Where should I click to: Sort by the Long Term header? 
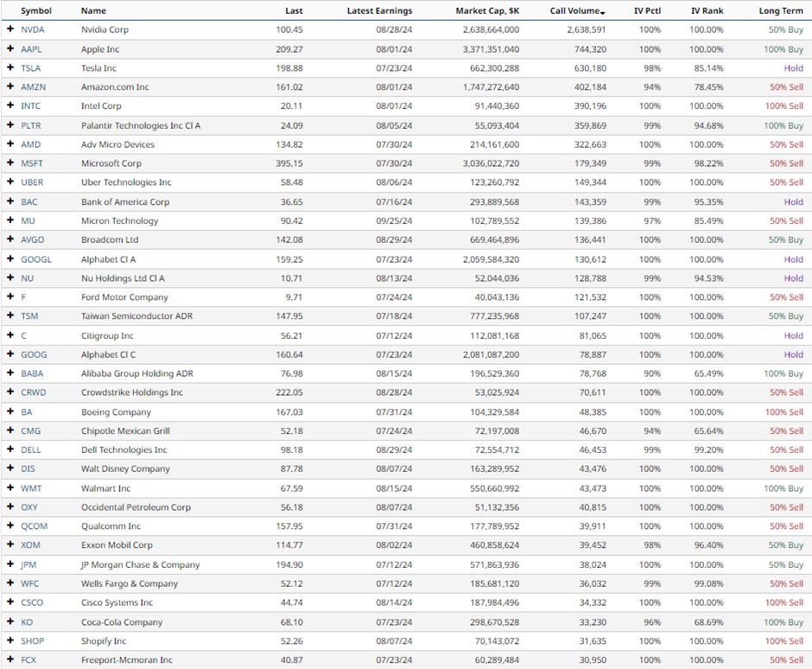click(781, 10)
